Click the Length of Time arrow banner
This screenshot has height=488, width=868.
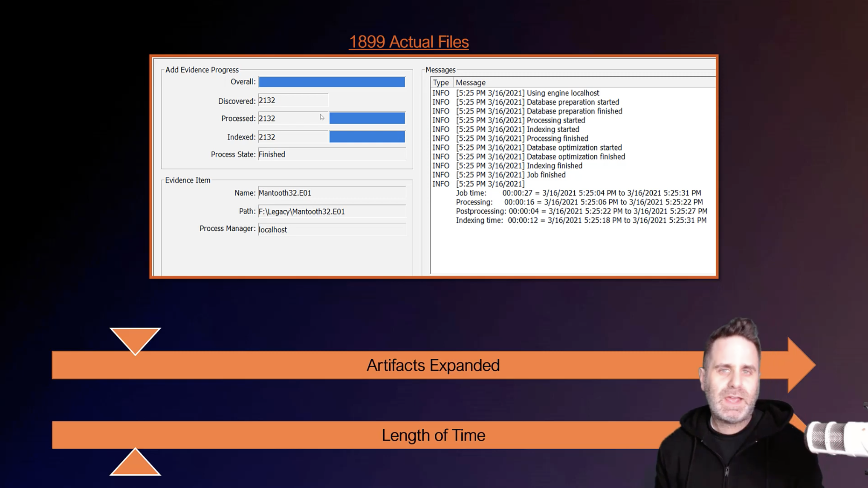click(434, 435)
